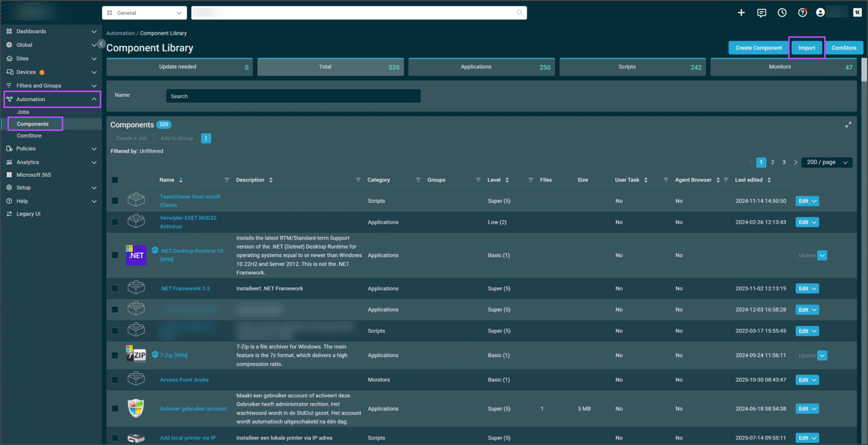Switch to the Scripts filter tab
This screenshot has width=868, height=445.
coord(632,67)
